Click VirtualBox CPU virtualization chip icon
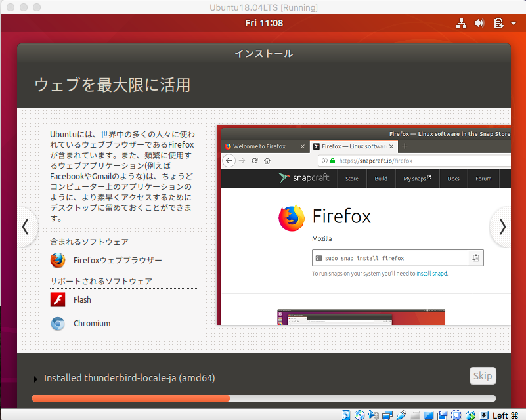Screen dimensions: 526x420 click(x=456, y=415)
